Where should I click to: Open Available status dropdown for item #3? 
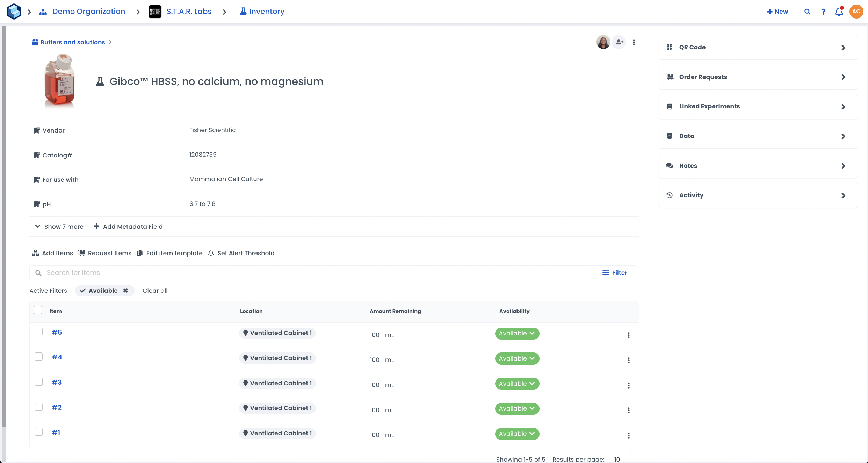517,384
